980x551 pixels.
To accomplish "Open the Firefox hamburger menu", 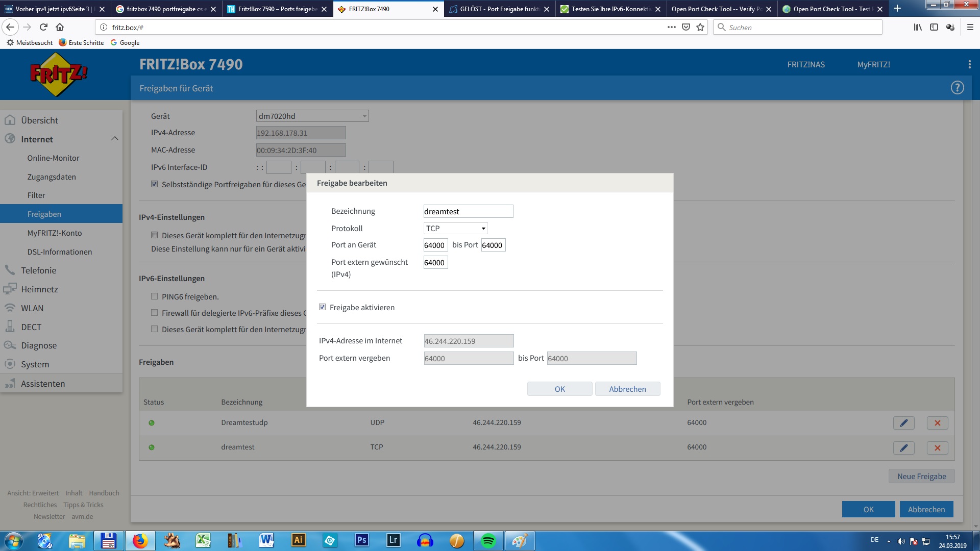I will click(x=970, y=27).
